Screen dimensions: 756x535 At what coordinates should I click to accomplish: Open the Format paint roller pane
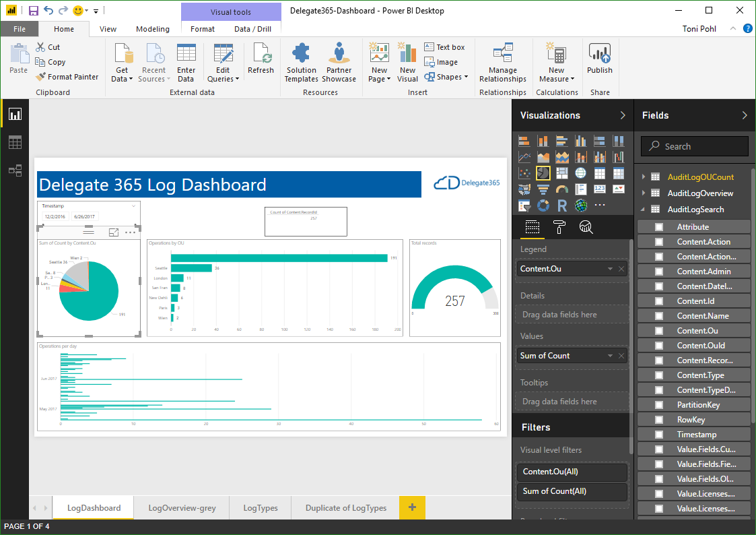(559, 227)
